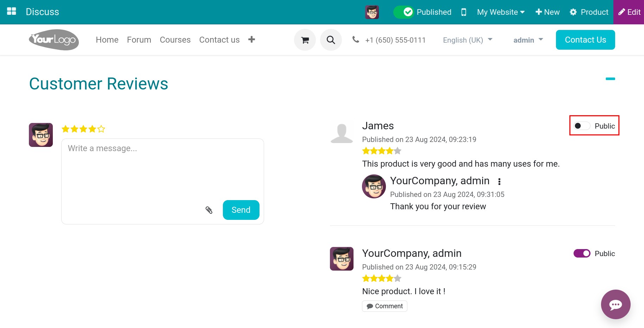Open the Courses menu item
This screenshot has width=644, height=328.
(x=175, y=40)
